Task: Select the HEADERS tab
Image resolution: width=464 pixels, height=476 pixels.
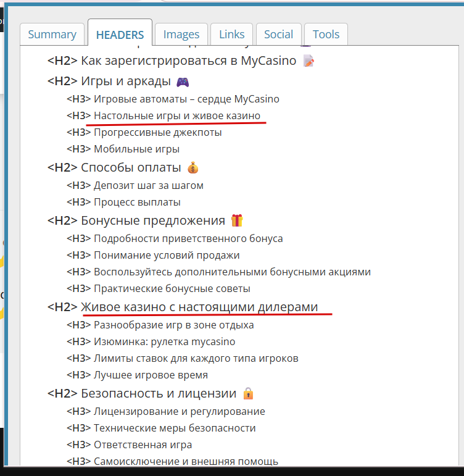Action: click(120, 35)
